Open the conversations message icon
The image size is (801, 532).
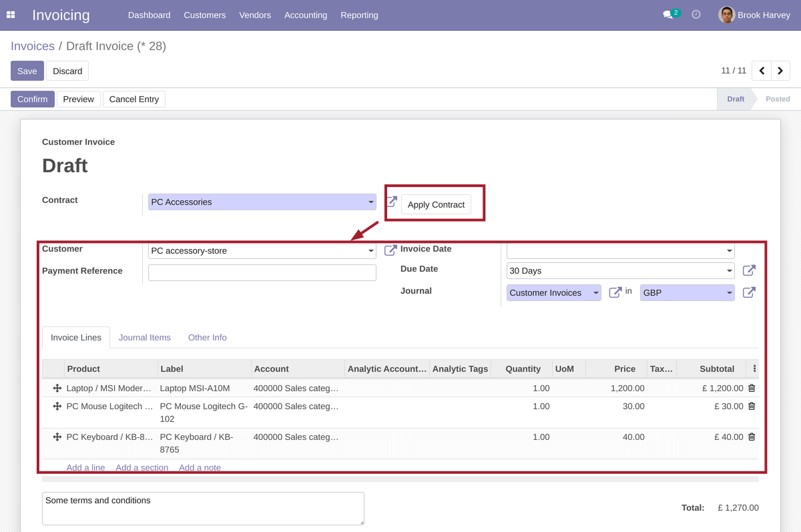[667, 15]
